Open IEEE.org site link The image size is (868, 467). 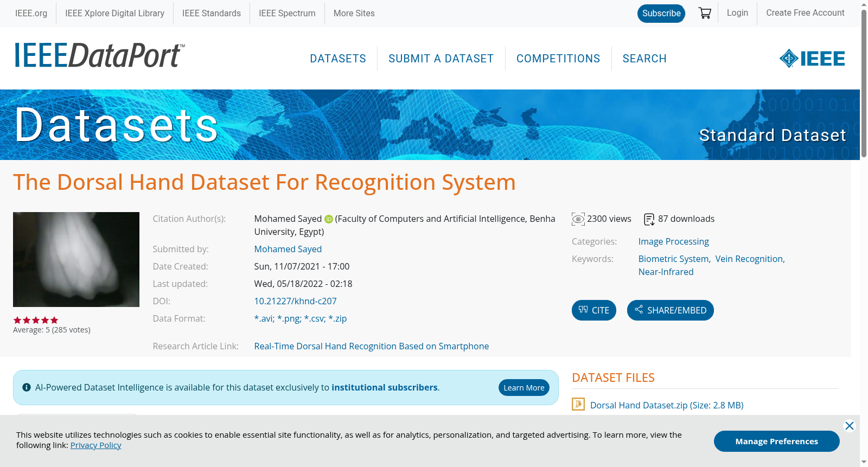31,13
